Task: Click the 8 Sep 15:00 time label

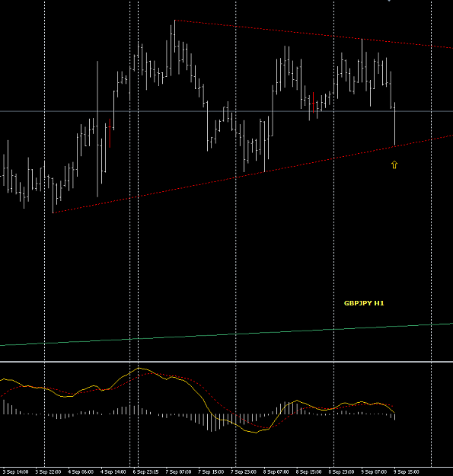Action: pyautogui.click(x=308, y=471)
